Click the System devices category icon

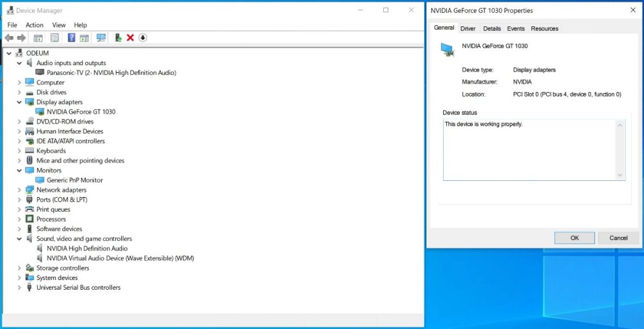point(29,277)
